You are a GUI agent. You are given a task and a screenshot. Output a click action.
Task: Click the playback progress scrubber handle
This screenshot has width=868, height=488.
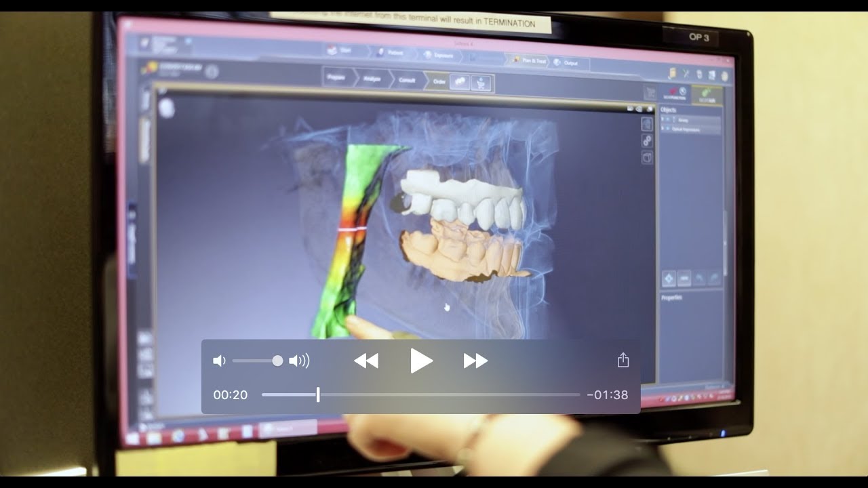(317, 394)
